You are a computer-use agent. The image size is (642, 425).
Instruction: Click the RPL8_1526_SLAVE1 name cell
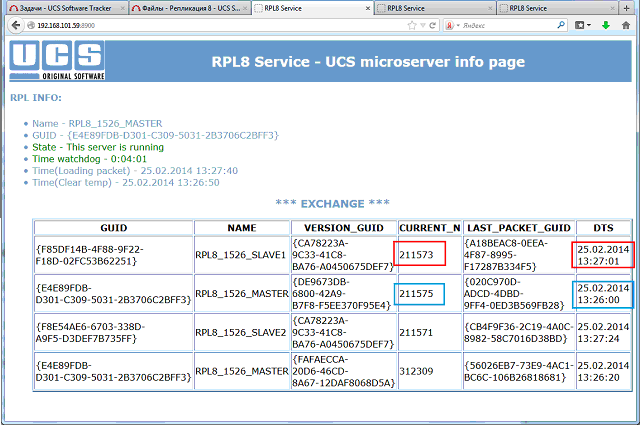pyautogui.click(x=240, y=255)
